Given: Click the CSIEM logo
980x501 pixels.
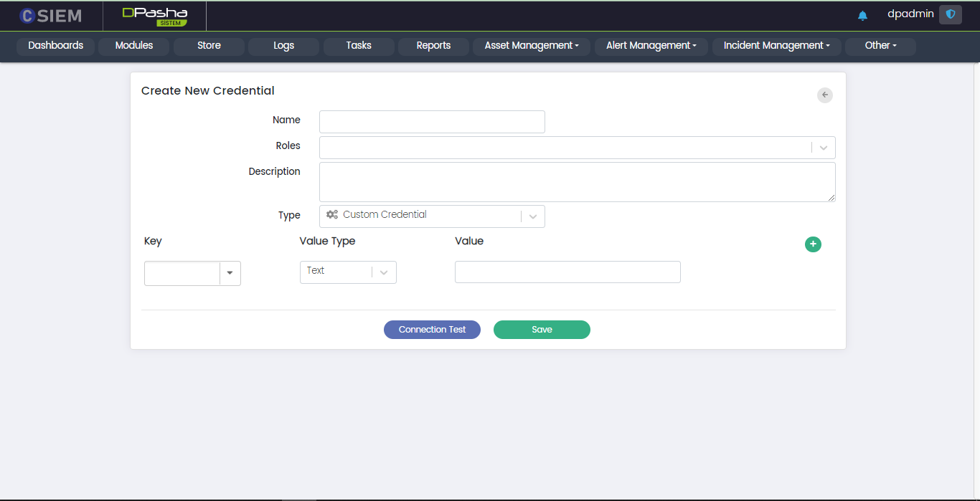Looking at the screenshot, I should pos(51,15).
